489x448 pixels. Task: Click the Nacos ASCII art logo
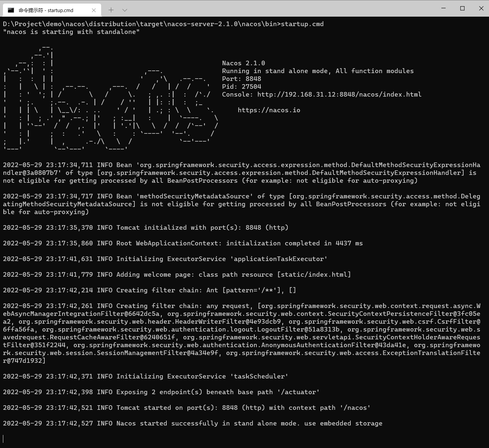click(x=110, y=99)
